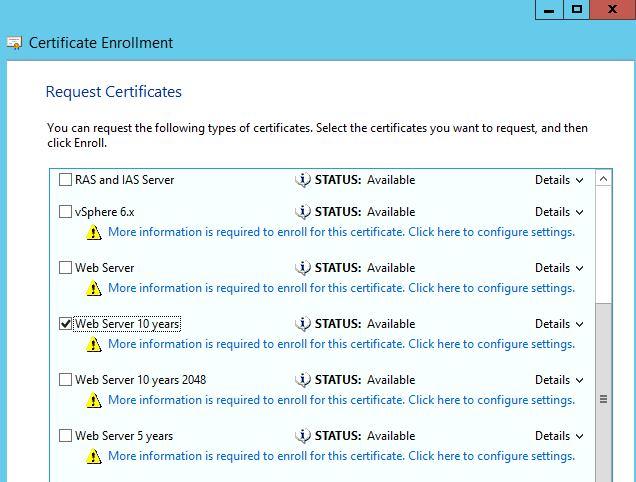The width and height of the screenshot is (636, 482).
Task: Expand Details for Web Server 10 years
Action: click(x=558, y=324)
